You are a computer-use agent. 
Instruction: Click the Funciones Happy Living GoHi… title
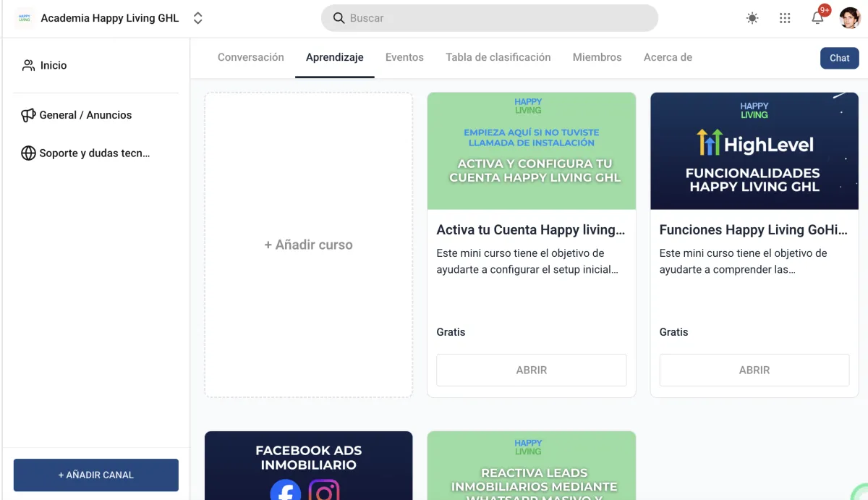753,230
